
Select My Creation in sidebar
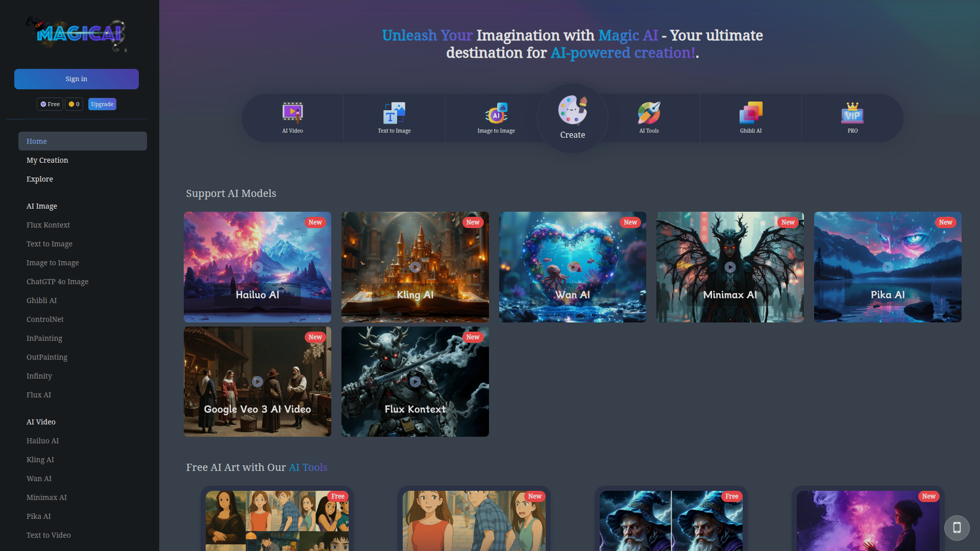point(47,160)
